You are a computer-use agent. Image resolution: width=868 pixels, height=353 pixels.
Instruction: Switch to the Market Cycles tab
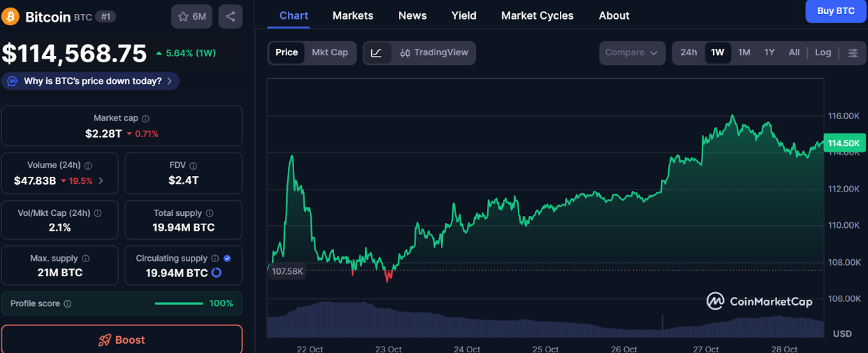[x=537, y=15]
